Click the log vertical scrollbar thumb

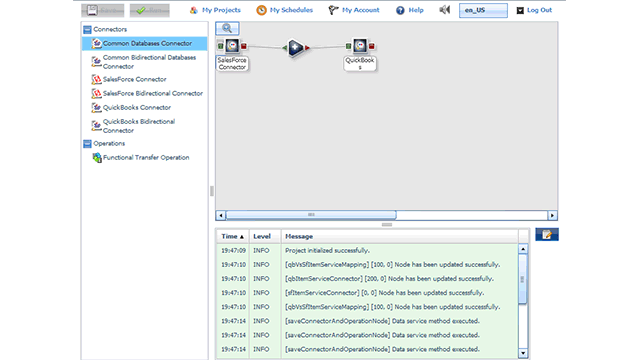click(522, 280)
